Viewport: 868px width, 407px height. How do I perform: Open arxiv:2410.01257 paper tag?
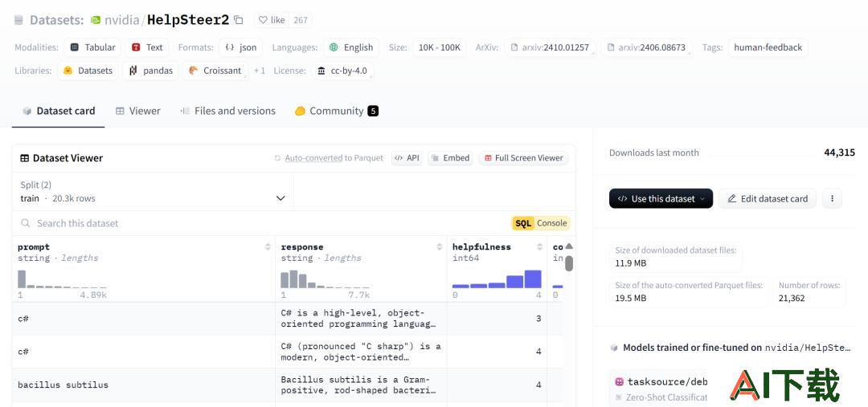[x=551, y=47]
